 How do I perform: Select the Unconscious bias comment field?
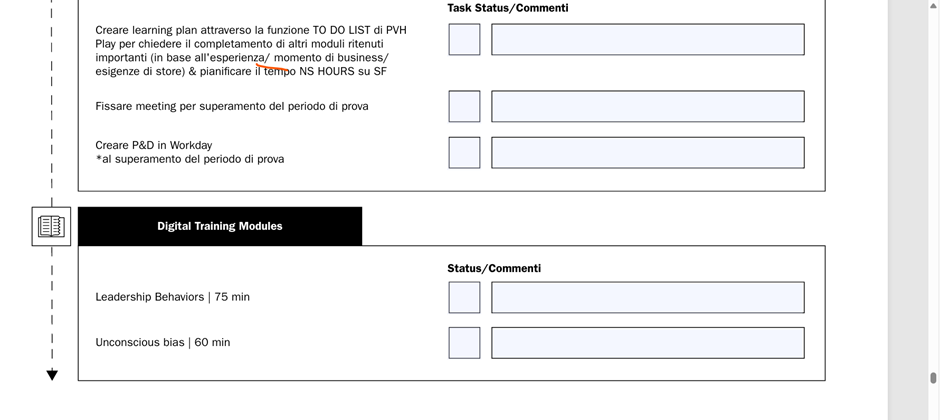point(648,343)
